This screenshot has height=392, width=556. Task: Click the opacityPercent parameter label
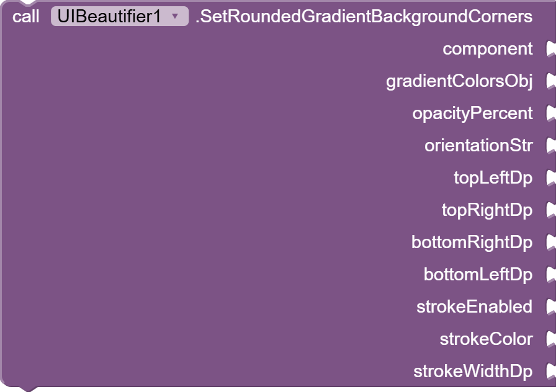(472, 114)
